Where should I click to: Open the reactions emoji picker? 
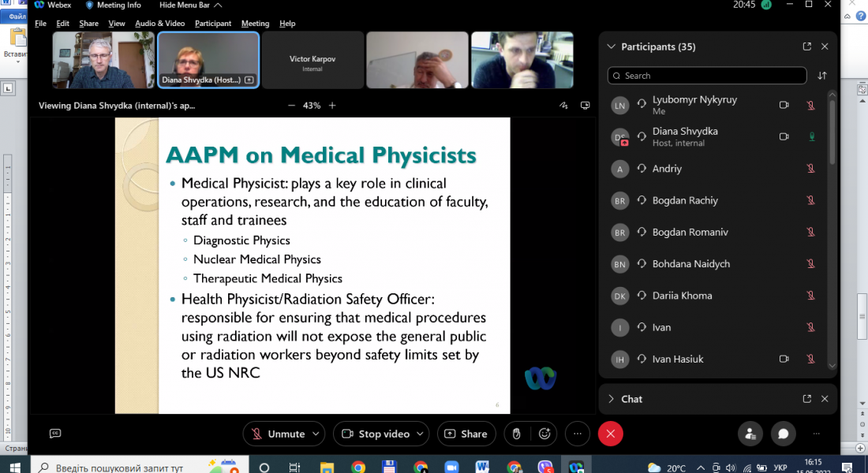pos(544,434)
